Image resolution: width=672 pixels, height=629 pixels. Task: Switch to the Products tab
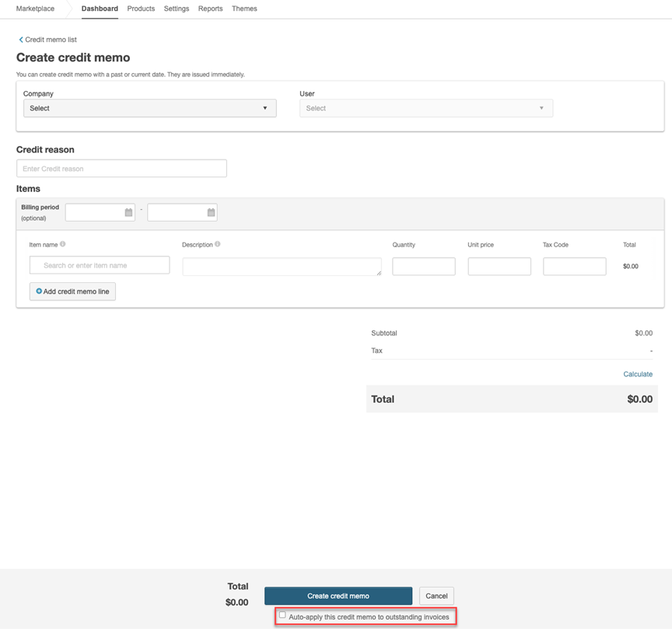point(141,9)
